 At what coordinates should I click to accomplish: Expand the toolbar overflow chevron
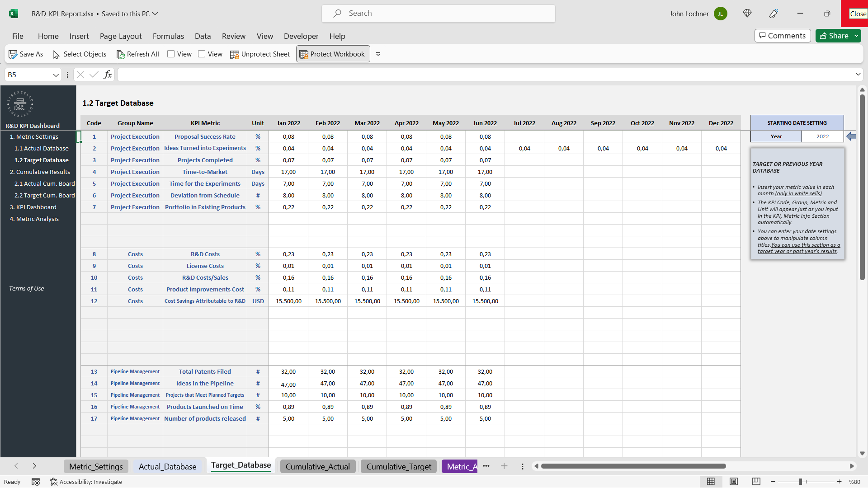coord(378,54)
